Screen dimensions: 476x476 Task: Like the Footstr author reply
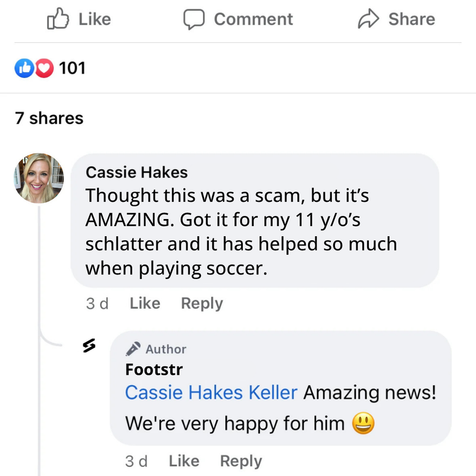tap(184, 461)
